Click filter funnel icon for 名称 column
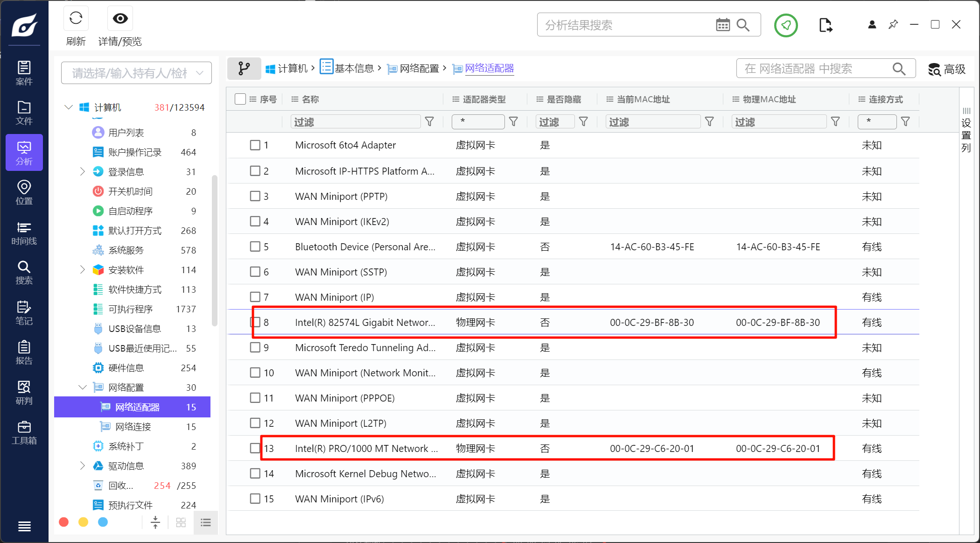980x543 pixels. (x=429, y=122)
